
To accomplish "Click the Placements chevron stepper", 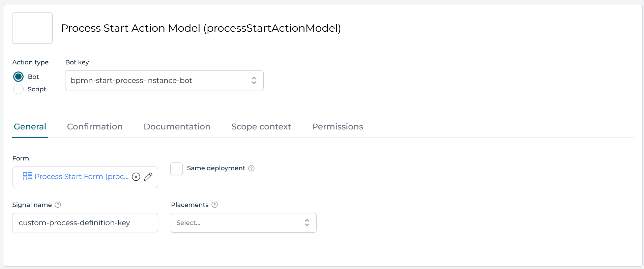I will point(307,222).
